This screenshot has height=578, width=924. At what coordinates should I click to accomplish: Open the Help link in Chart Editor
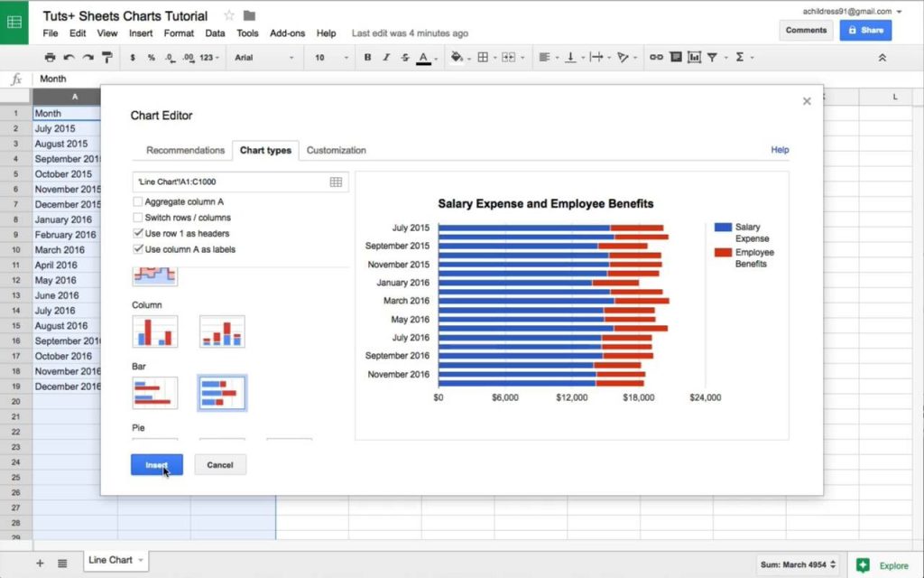click(780, 150)
